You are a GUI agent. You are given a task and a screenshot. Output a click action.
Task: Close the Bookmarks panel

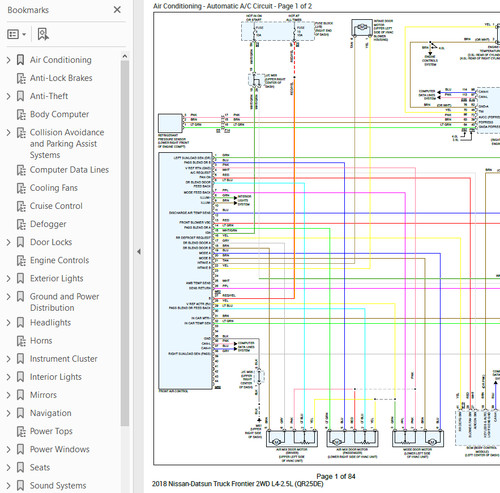(117, 10)
